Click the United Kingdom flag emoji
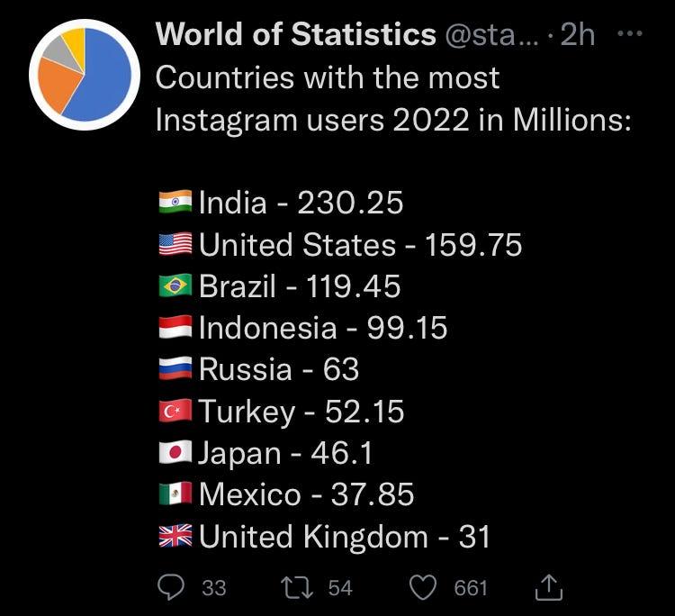Screen dimensions: 675x616 click(175, 536)
